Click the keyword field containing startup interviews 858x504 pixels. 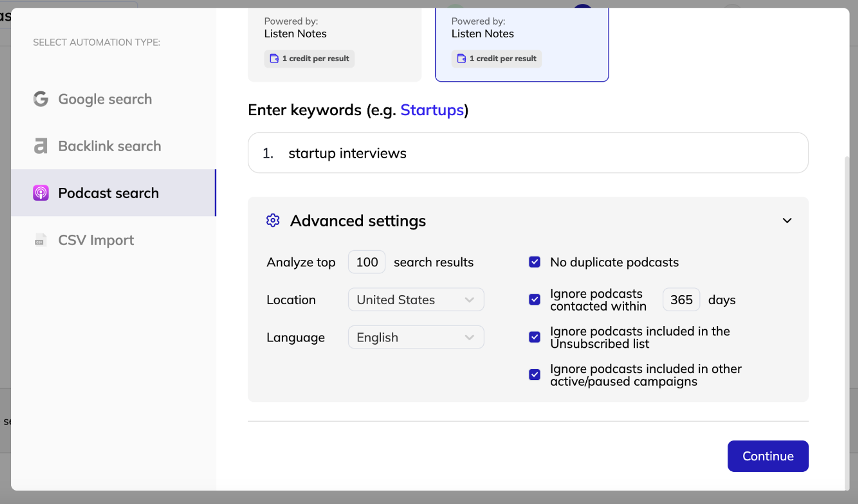point(528,153)
